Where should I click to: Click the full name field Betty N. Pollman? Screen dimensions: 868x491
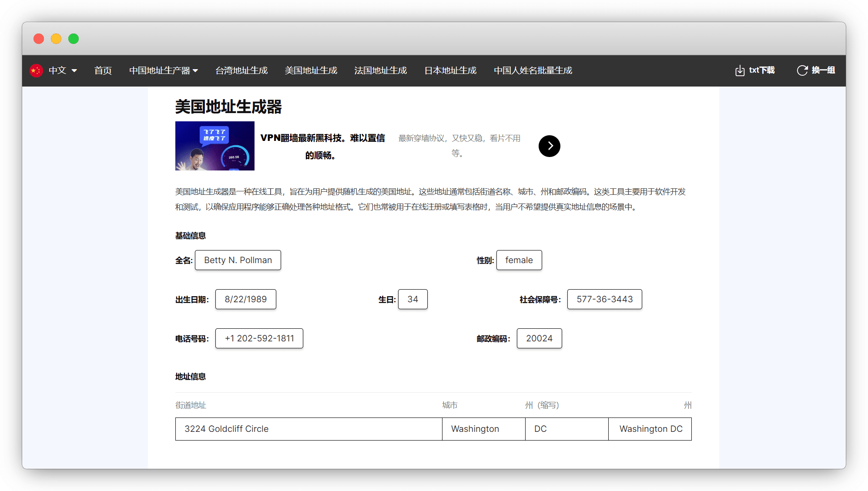(x=238, y=260)
